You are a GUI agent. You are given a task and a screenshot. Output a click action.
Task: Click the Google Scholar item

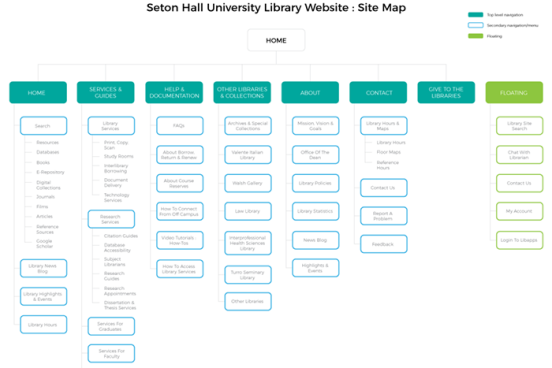[x=44, y=244]
